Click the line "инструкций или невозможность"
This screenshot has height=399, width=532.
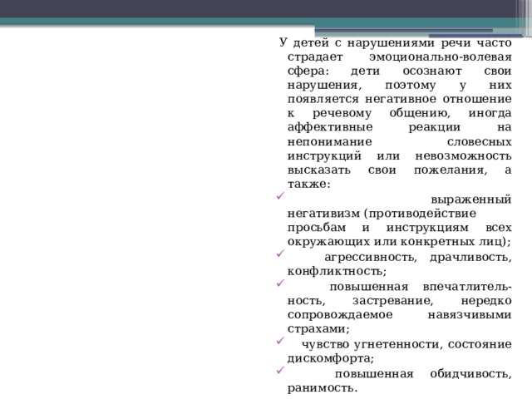point(399,156)
